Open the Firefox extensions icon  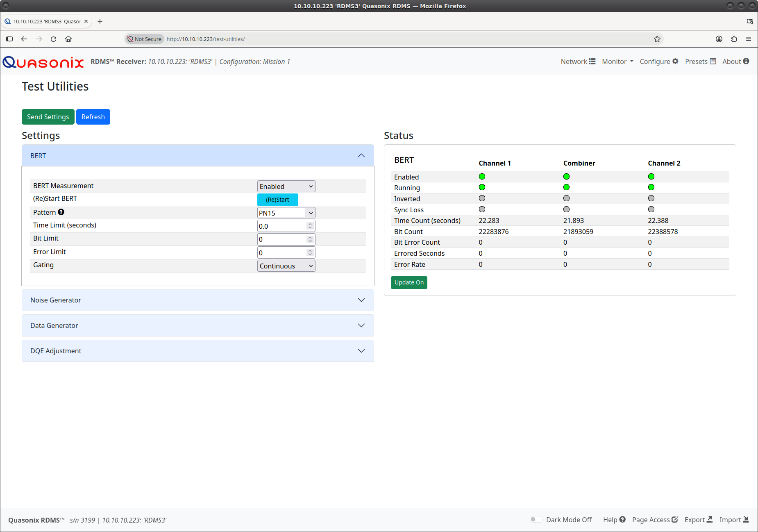coord(734,39)
